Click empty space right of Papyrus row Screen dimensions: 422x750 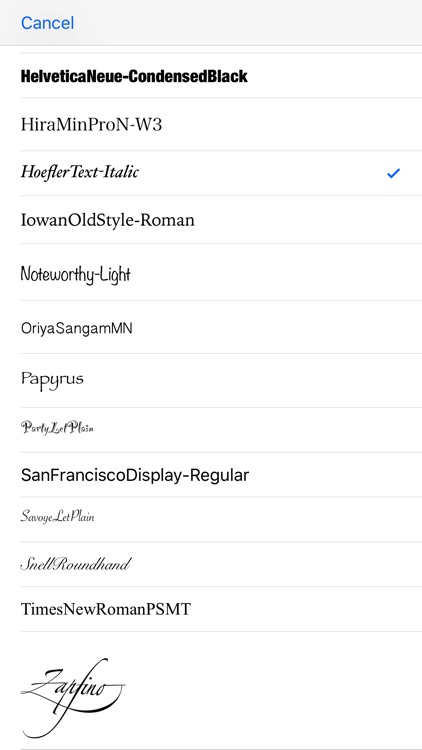pyautogui.click(x=253, y=381)
